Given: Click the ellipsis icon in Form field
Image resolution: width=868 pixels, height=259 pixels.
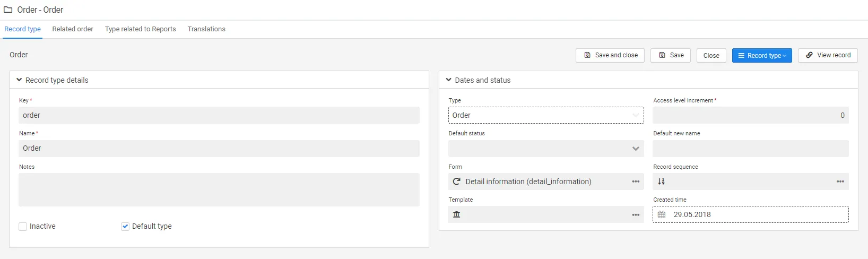Looking at the screenshot, I should [x=636, y=182].
